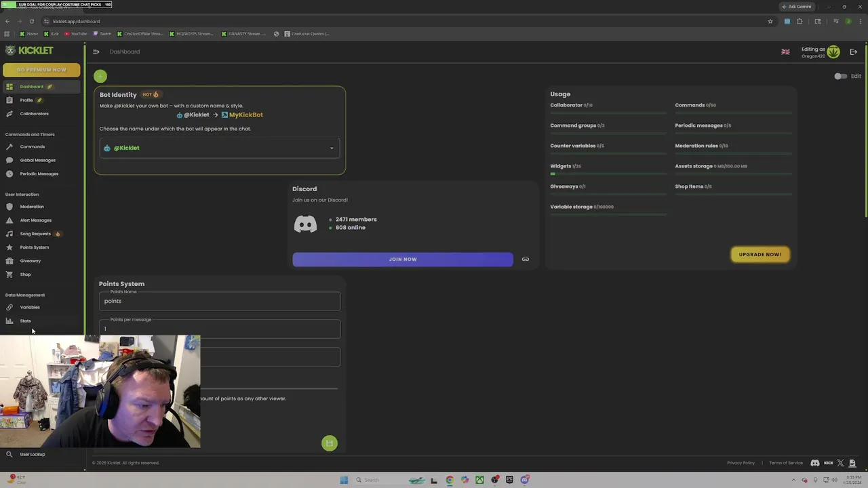868x488 pixels.
Task: Open Kick icon in footer
Action: click(x=828, y=463)
